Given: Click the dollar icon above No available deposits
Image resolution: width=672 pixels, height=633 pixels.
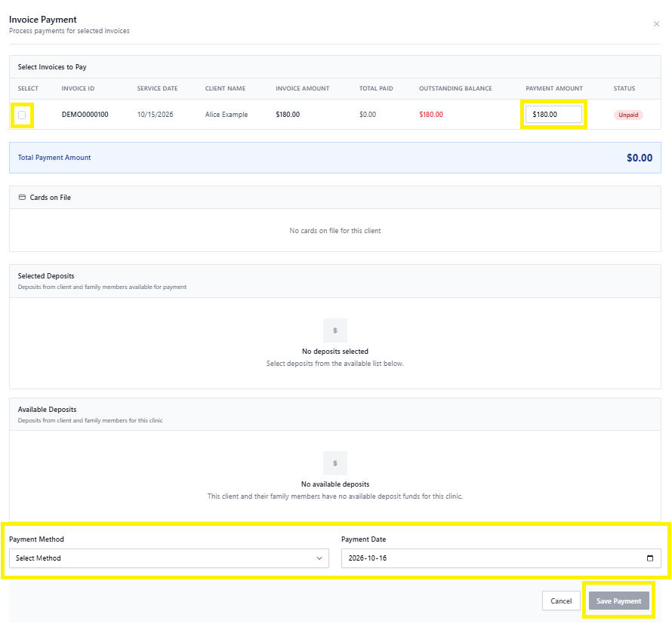Looking at the screenshot, I should 334,463.
